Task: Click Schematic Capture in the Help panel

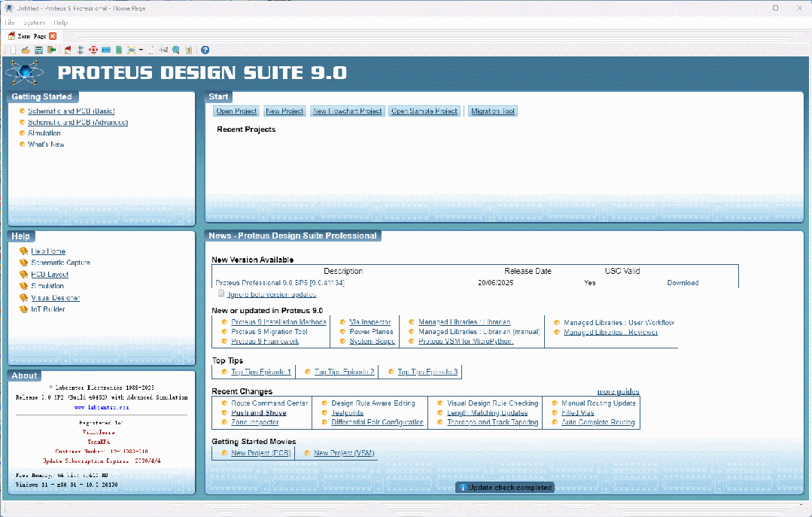Action: click(61, 263)
